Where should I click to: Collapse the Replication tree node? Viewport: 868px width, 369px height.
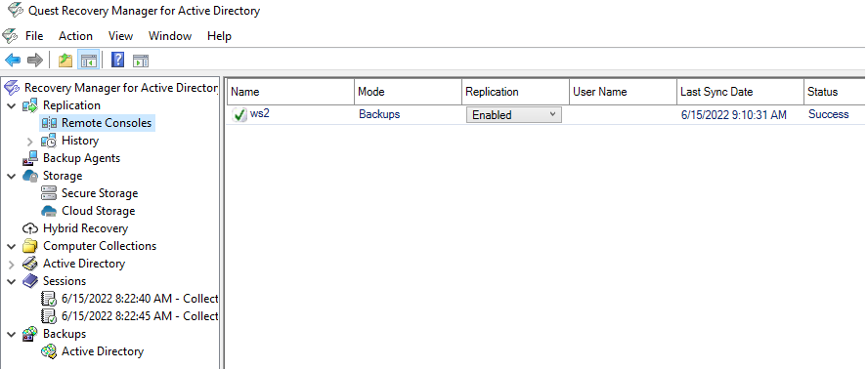(12, 105)
